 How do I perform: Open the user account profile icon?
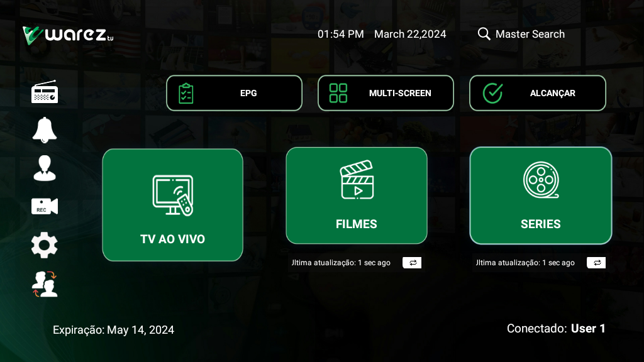click(x=45, y=168)
